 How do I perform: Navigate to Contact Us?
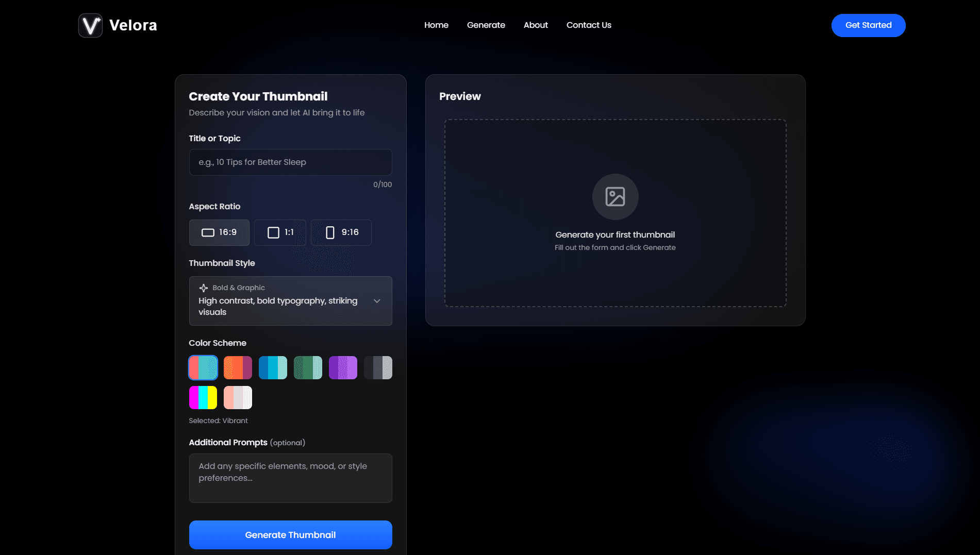click(589, 25)
